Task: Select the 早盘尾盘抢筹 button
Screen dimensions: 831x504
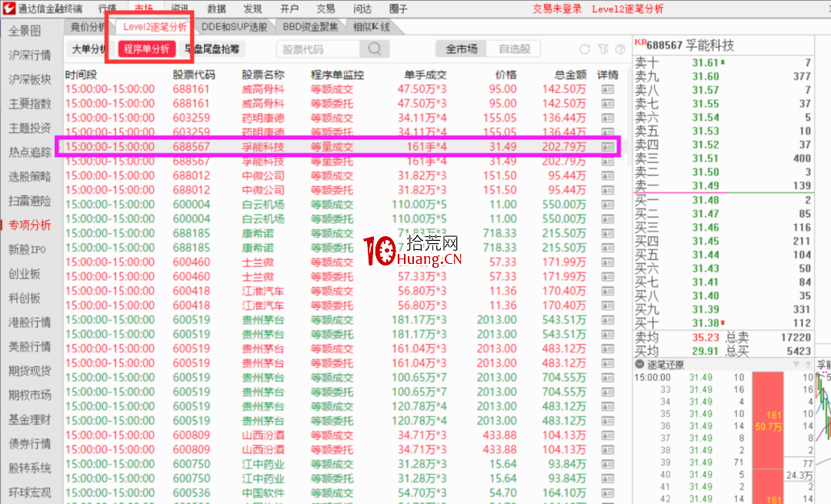Action: pos(212,49)
